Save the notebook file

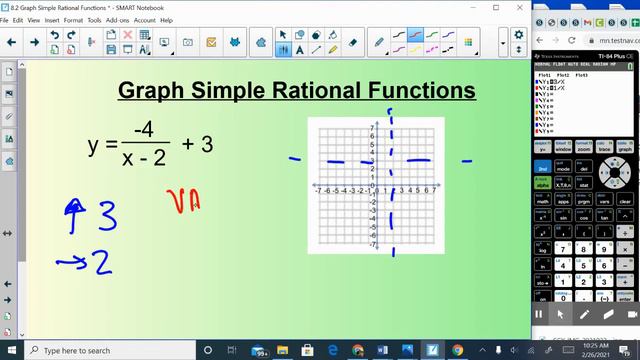(x=111, y=50)
